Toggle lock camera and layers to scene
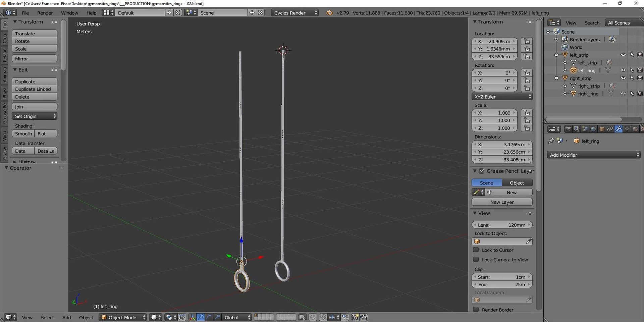The image size is (644, 322). 302,317
